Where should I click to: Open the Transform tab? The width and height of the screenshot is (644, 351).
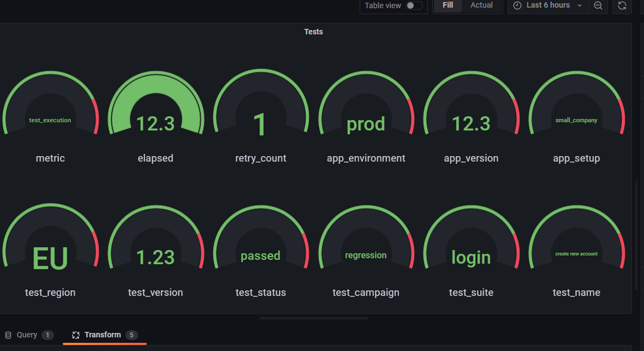coord(105,335)
